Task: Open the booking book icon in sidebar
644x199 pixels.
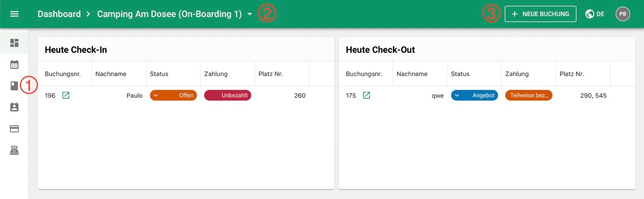Action: pyautogui.click(x=15, y=86)
